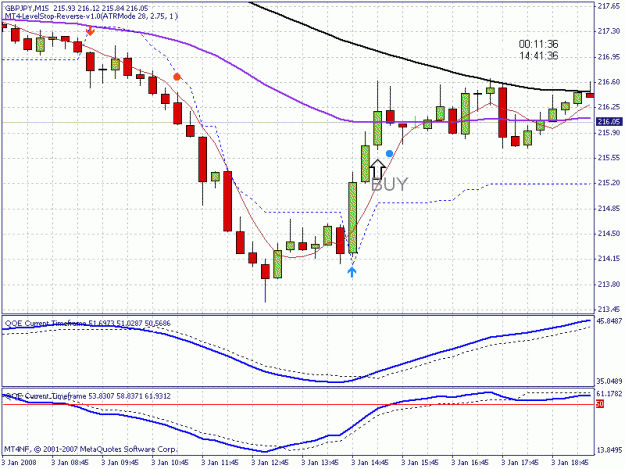This screenshot has width=625, height=469.
Task: Click price scale value 217.30
Action: 609,31
